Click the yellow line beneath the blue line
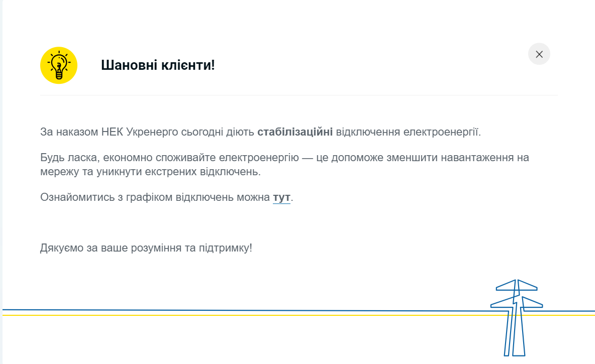Viewport: 595px width, 364px height. (251, 315)
